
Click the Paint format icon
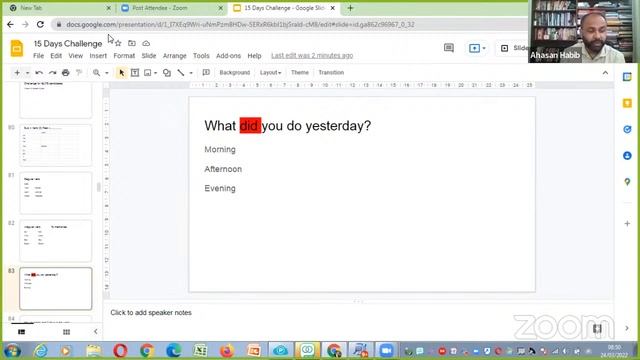point(79,73)
